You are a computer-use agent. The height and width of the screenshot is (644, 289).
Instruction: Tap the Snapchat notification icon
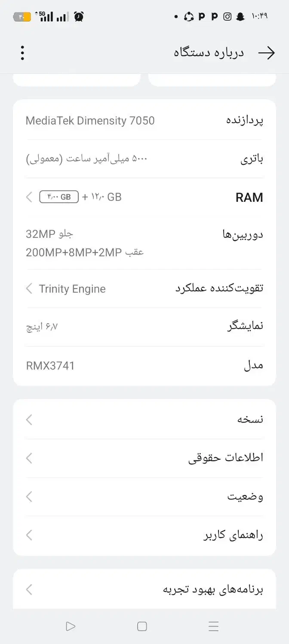(x=240, y=17)
